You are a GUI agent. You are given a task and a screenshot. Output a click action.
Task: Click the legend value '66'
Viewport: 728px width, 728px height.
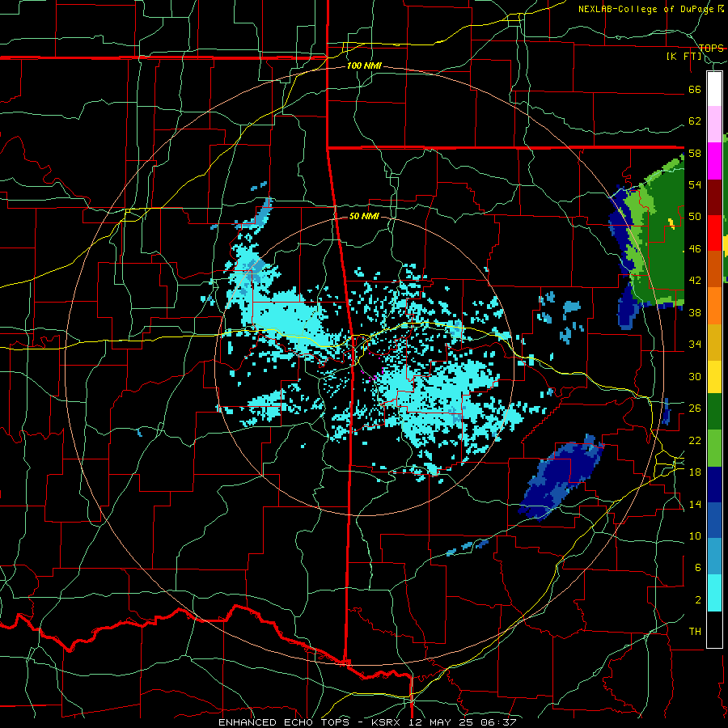695,89
